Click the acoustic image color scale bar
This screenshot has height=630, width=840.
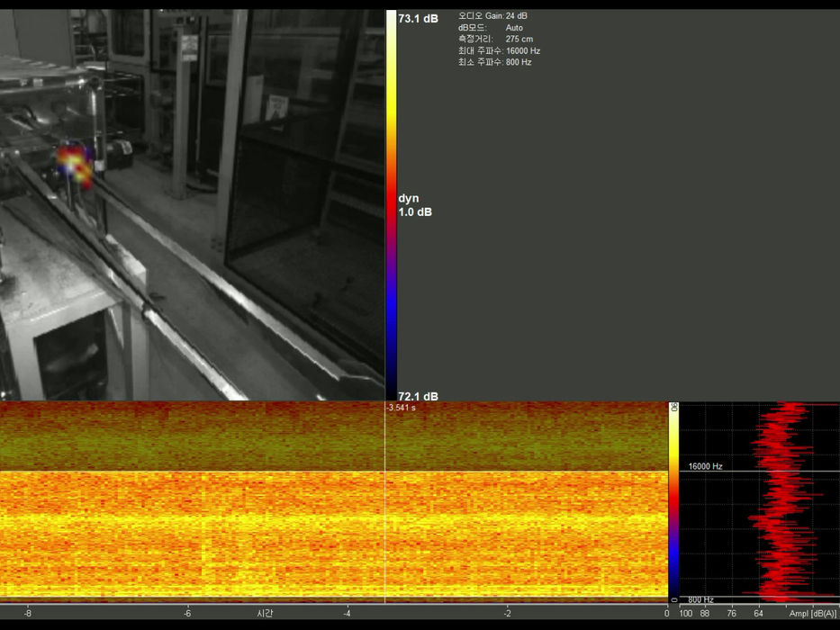(391, 205)
